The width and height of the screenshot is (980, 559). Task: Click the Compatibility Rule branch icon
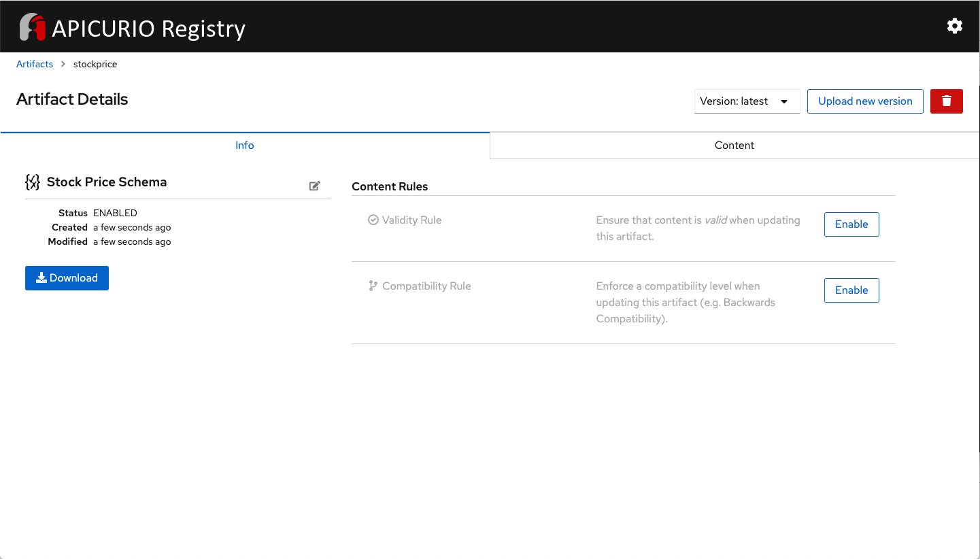tap(373, 286)
